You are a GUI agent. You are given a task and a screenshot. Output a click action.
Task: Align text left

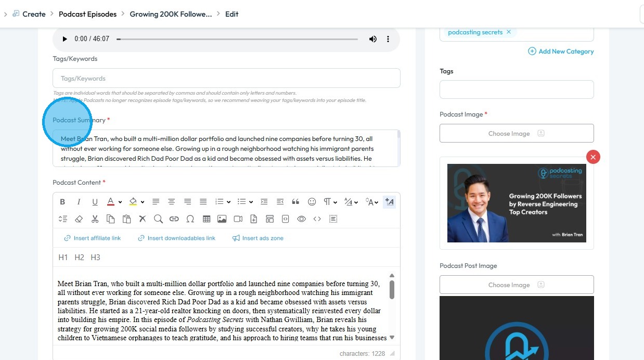(x=156, y=202)
